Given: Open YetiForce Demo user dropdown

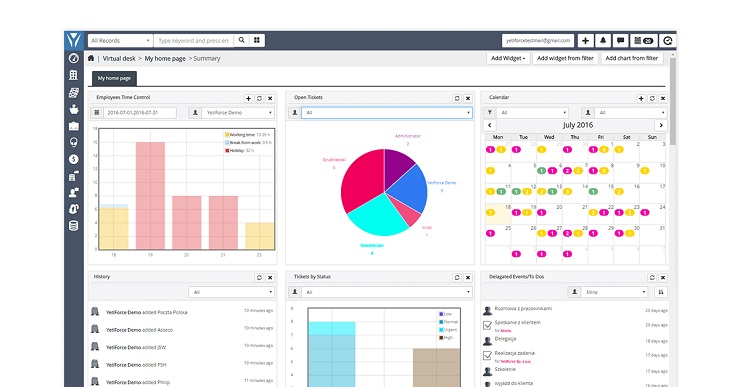Looking at the screenshot, I should 238,113.
